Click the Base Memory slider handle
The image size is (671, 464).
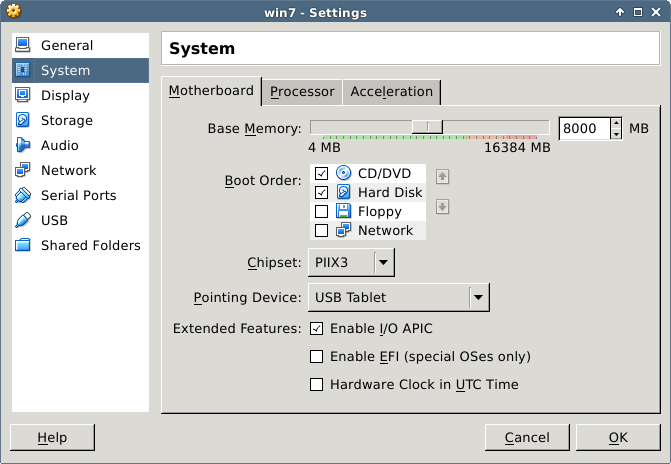click(430, 126)
